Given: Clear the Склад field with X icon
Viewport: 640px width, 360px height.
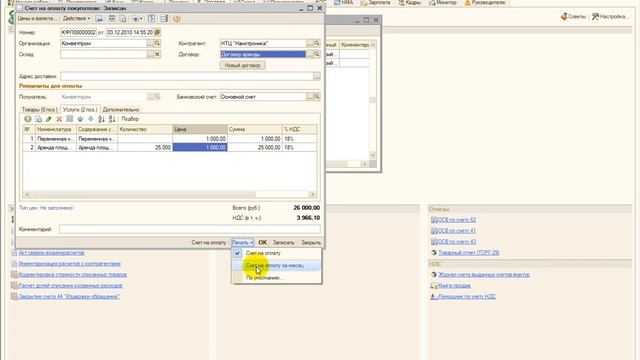Looking at the screenshot, I should [x=157, y=54].
